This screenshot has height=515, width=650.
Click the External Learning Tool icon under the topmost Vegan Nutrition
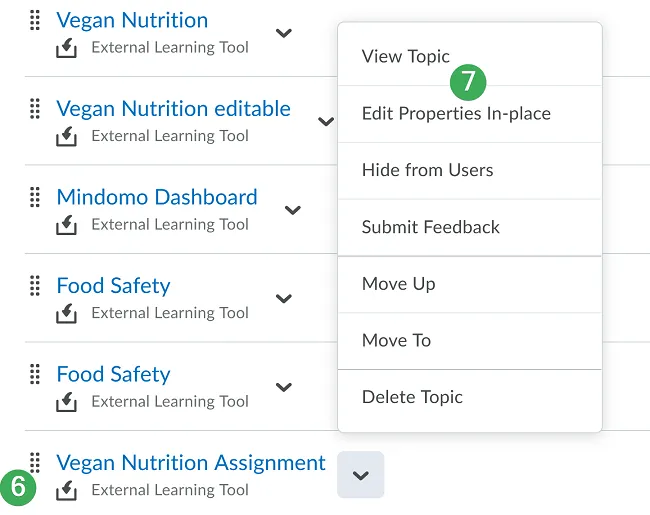[67, 48]
